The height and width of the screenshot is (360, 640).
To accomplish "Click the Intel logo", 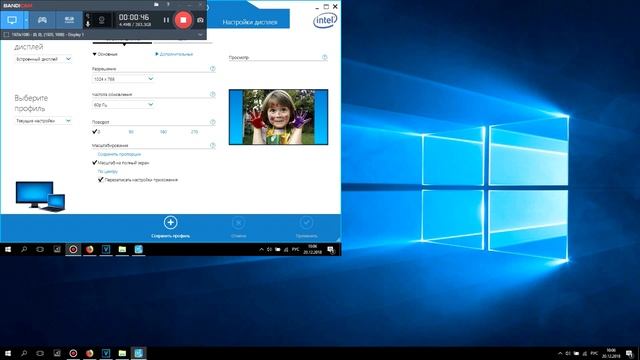I will point(325,20).
